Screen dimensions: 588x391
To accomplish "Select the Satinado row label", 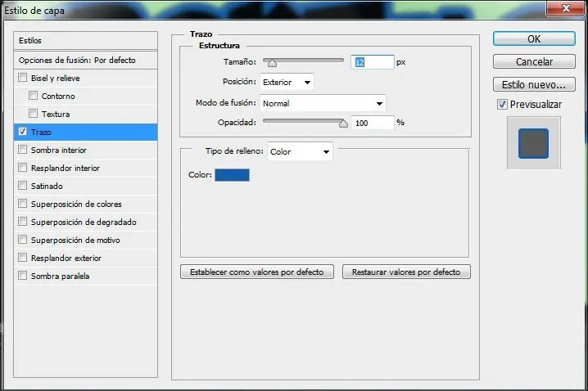I will pyautogui.click(x=47, y=187).
